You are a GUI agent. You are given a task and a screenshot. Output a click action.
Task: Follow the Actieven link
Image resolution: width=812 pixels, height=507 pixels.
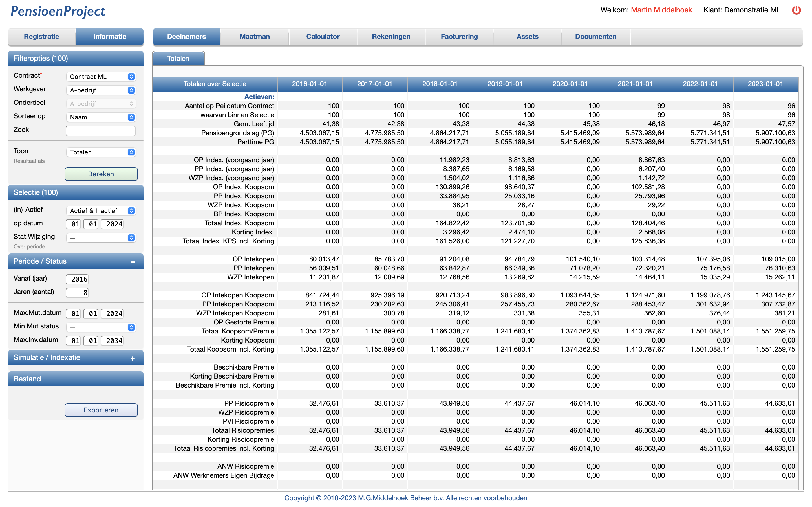(x=259, y=97)
